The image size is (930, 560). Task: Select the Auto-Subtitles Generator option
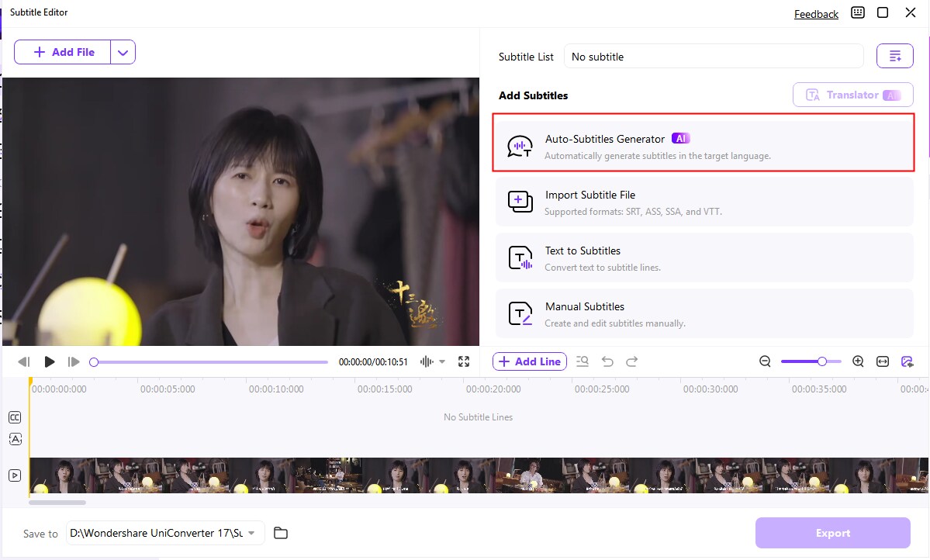click(x=704, y=146)
